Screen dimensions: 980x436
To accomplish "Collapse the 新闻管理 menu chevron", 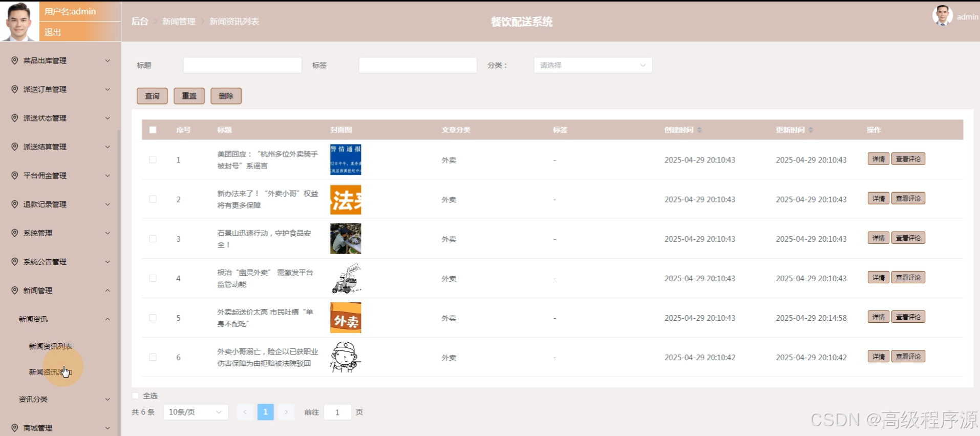I will tap(108, 290).
